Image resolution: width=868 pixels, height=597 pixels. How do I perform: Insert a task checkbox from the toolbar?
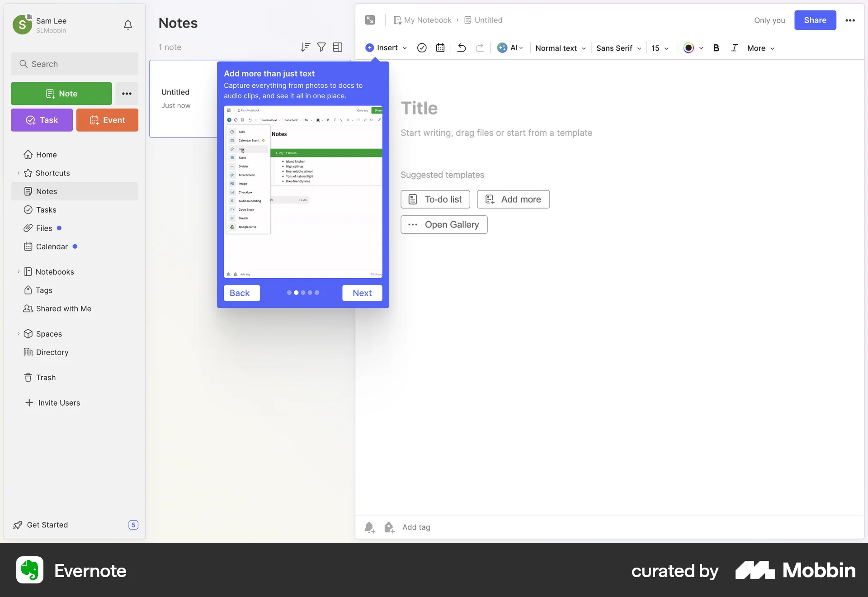click(x=422, y=47)
